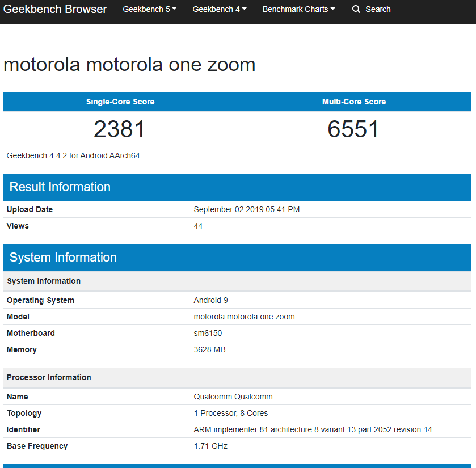
Task: Click the Search magnifier icon
Action: tap(356, 10)
